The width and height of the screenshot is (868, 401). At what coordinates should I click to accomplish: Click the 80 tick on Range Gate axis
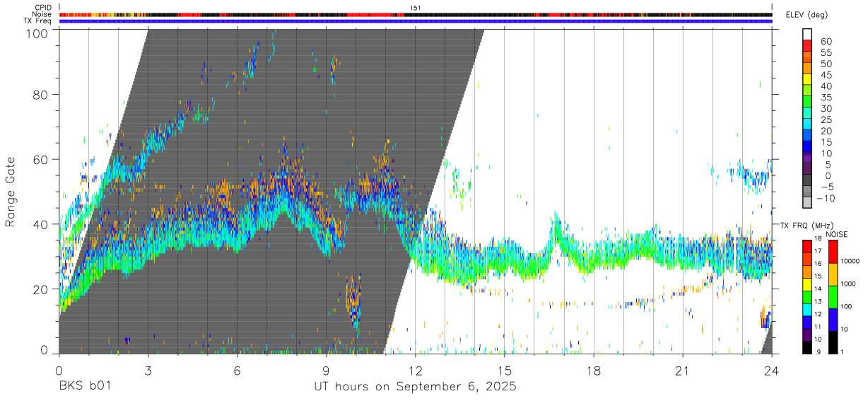[42, 94]
